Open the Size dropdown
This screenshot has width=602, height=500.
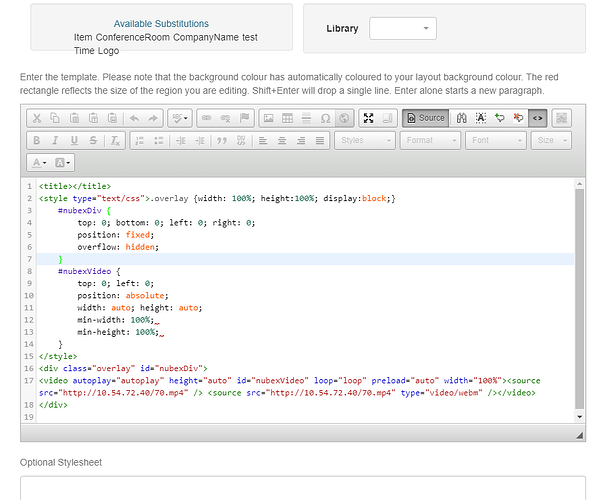click(551, 141)
